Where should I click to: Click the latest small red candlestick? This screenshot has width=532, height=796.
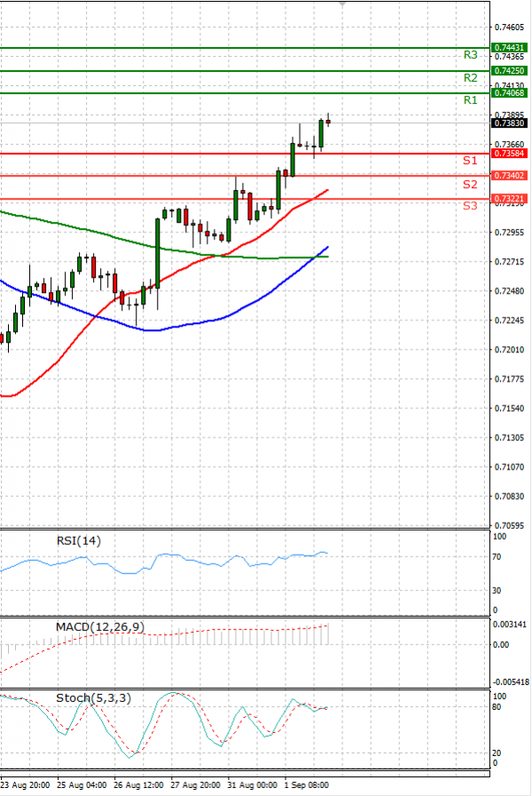tap(328, 121)
